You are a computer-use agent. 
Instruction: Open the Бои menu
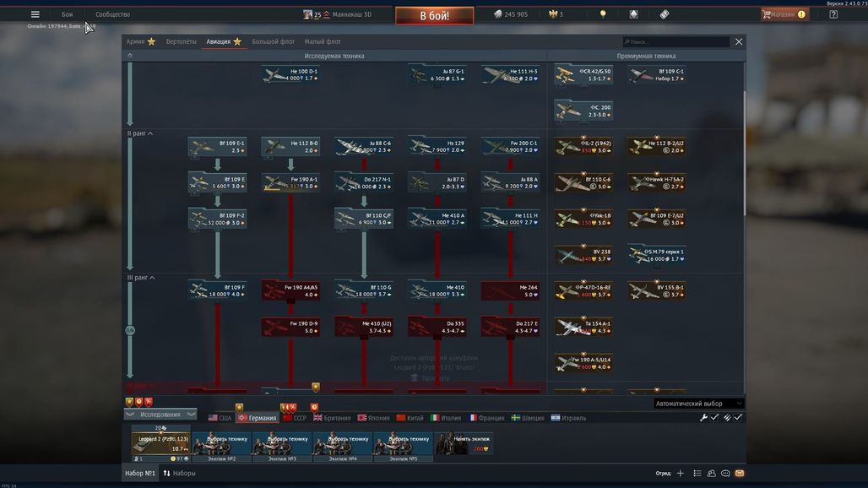tap(67, 14)
